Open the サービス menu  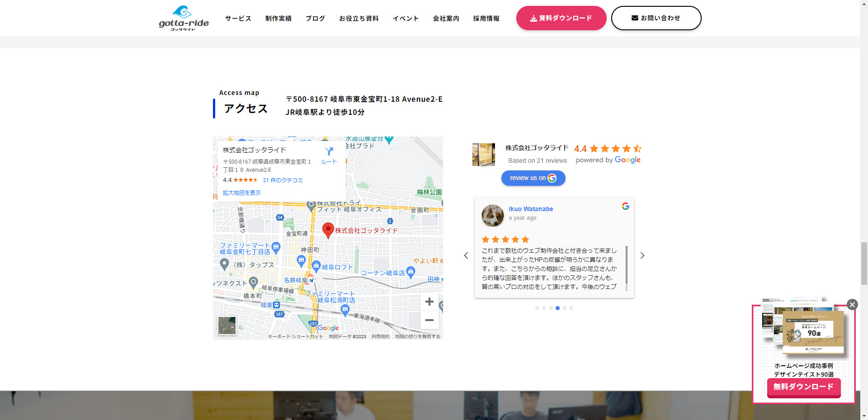238,19
